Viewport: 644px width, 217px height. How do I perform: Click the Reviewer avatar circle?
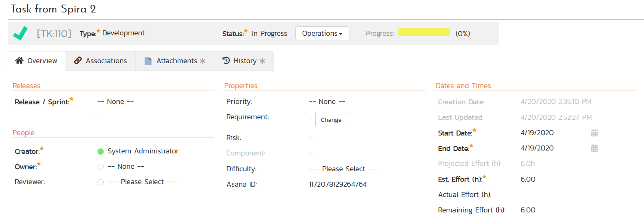click(100, 182)
